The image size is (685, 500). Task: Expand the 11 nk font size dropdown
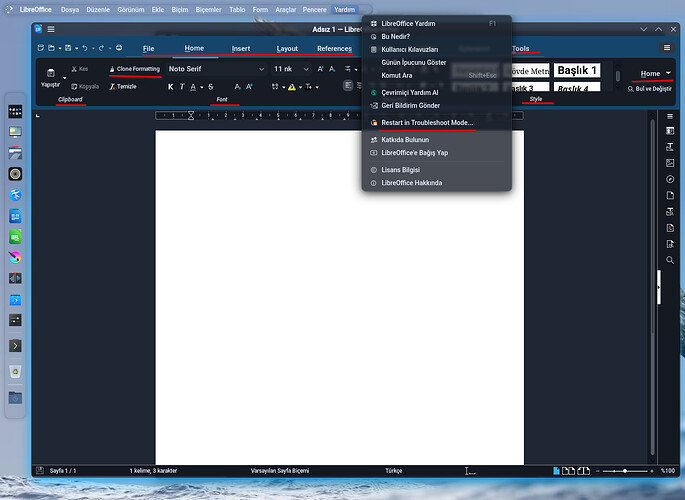306,69
